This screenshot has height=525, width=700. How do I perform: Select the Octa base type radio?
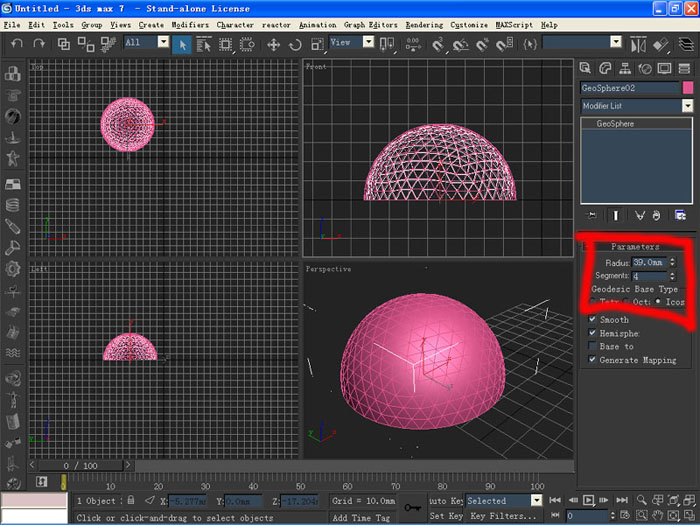pos(627,302)
